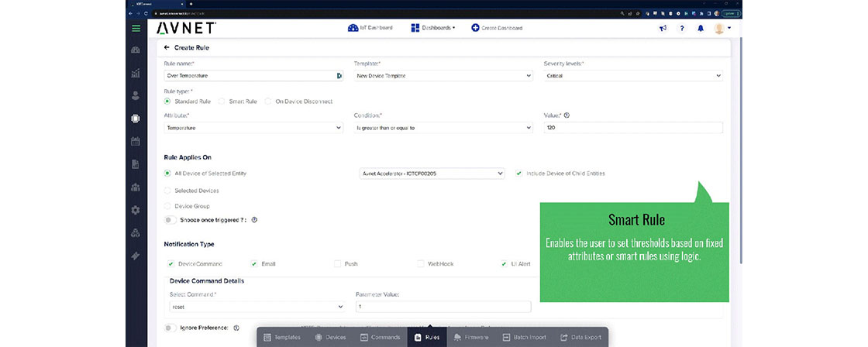Viewport: 868px width, 347px height.
Task: Click the info icon next to Value
Action: pos(567,115)
